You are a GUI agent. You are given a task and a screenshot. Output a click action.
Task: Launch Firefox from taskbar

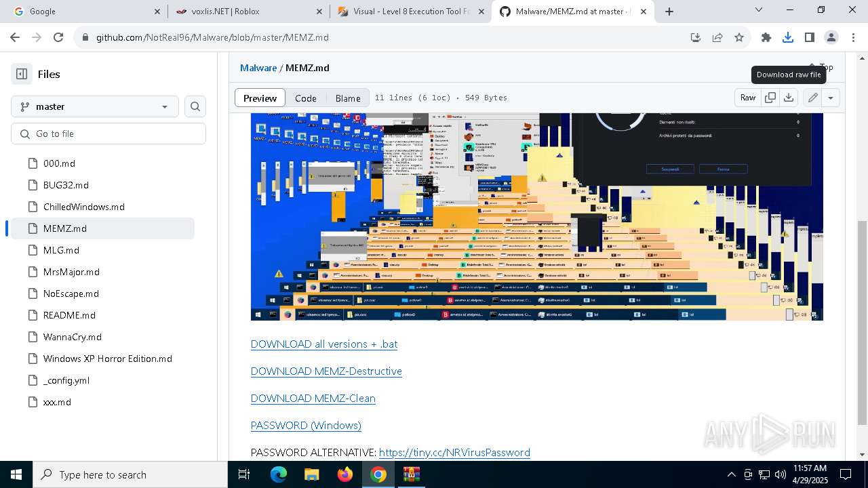coord(344,474)
